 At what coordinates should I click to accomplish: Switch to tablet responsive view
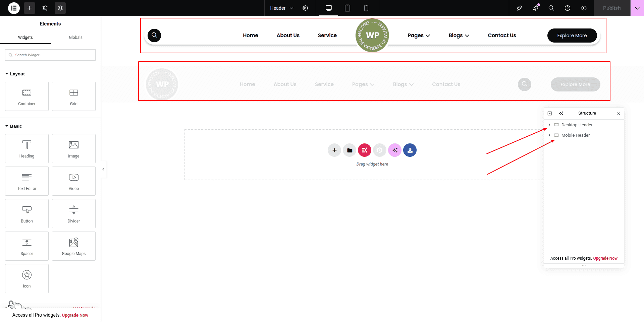click(x=347, y=8)
